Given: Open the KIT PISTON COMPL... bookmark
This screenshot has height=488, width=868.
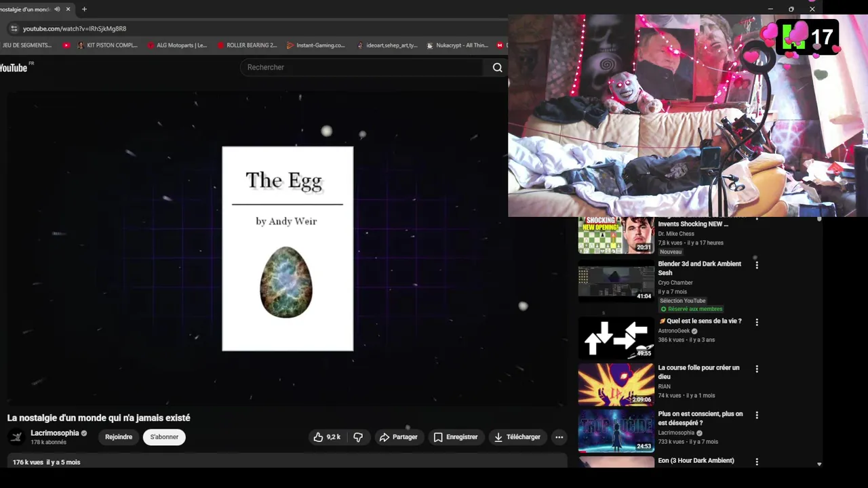Looking at the screenshot, I should (x=108, y=45).
